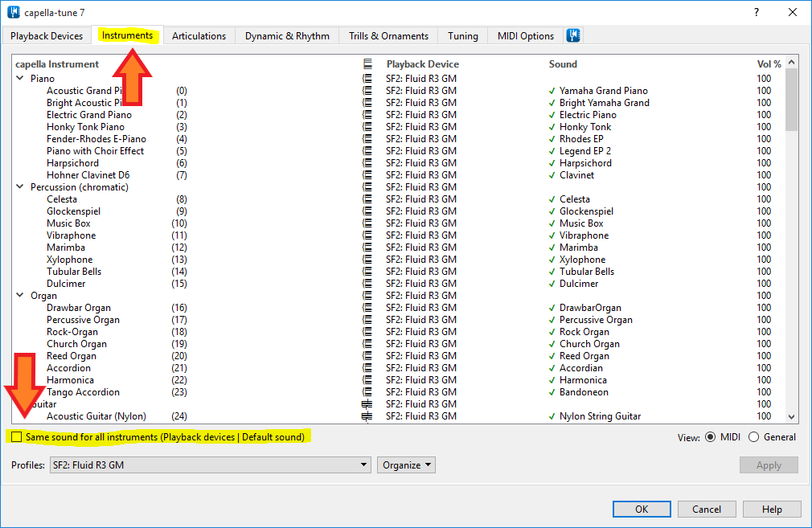
Task: Click the staff column header icon
Action: pyautogui.click(x=367, y=63)
